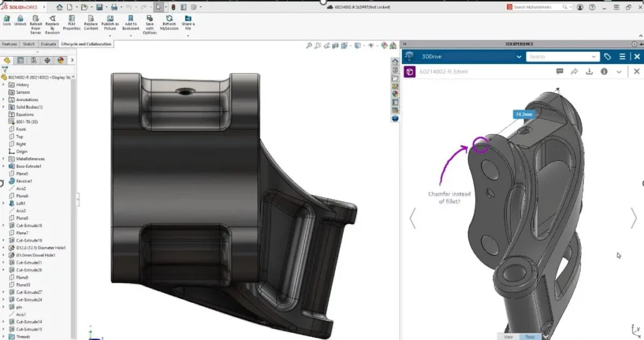Image resolution: width=644 pixels, height=340 pixels.
Task: Open the ConfigurationManager tab icon
Action: [x=34, y=60]
